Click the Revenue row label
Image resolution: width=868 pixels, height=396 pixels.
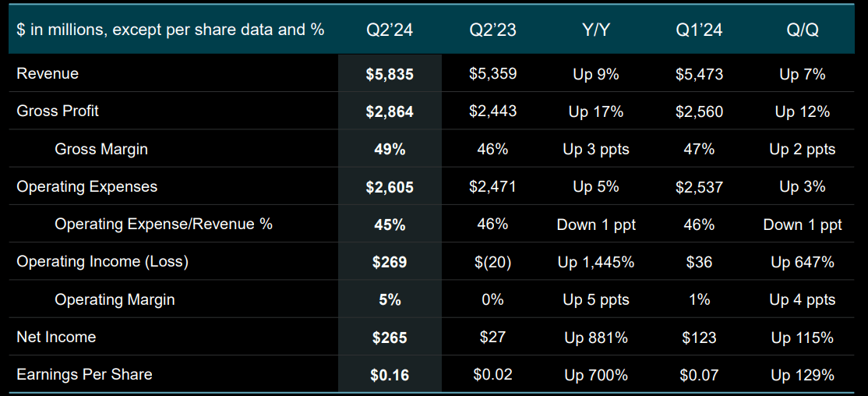tap(48, 74)
